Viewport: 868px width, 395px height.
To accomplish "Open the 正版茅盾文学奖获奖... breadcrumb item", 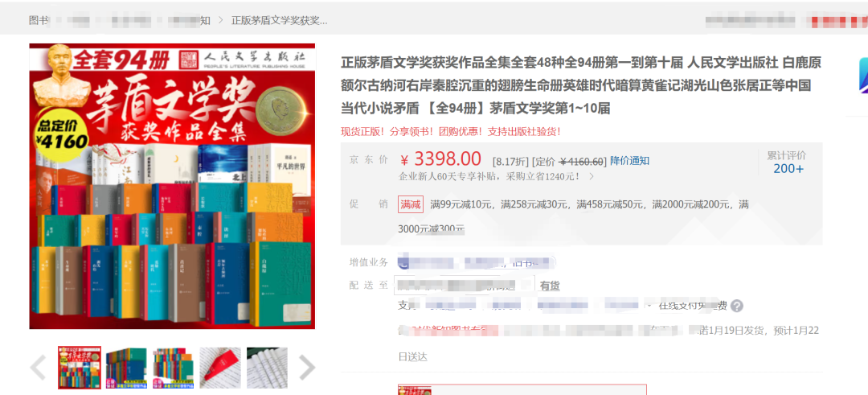I will pyautogui.click(x=280, y=20).
